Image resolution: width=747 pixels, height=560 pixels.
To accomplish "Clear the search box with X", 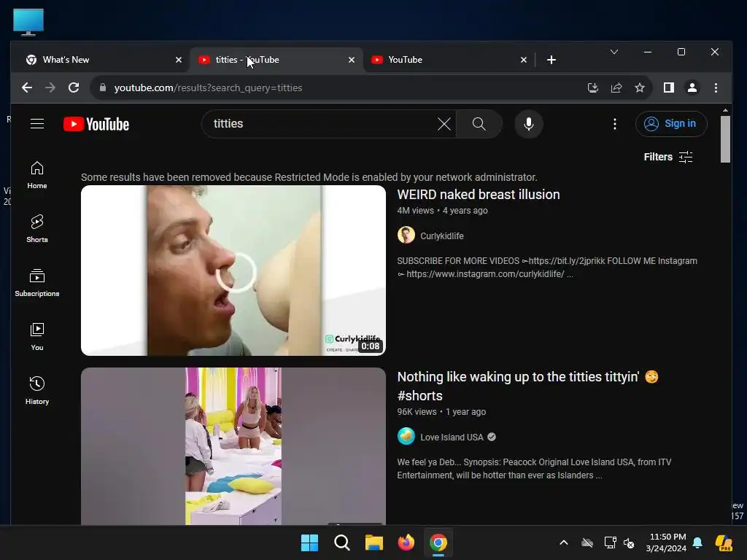I will point(444,124).
